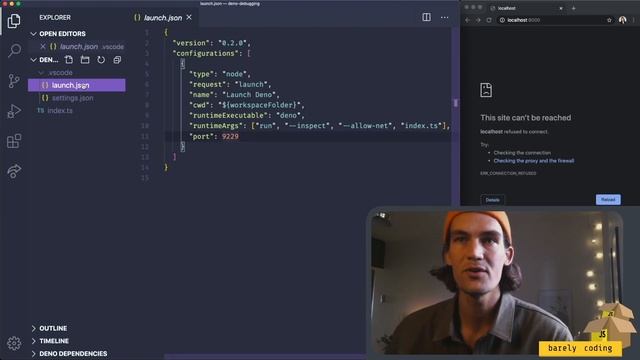Open the Manage gear in activity bar
Image resolution: width=640 pixels, height=360 pixels.
tap(14, 343)
